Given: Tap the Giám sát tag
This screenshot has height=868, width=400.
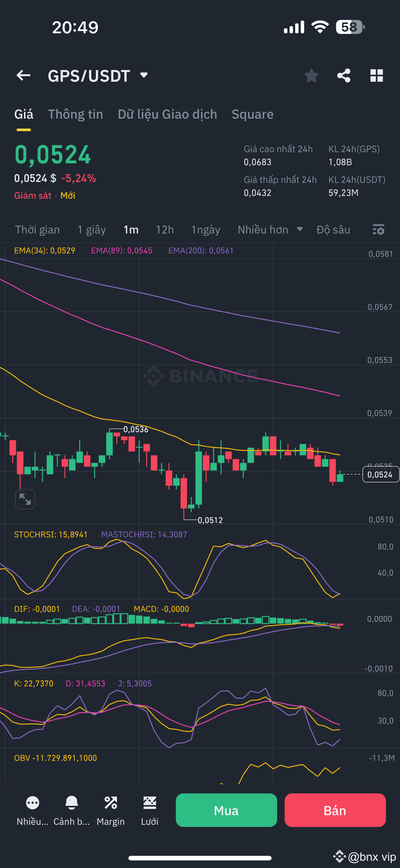Looking at the screenshot, I should pyautogui.click(x=32, y=195).
